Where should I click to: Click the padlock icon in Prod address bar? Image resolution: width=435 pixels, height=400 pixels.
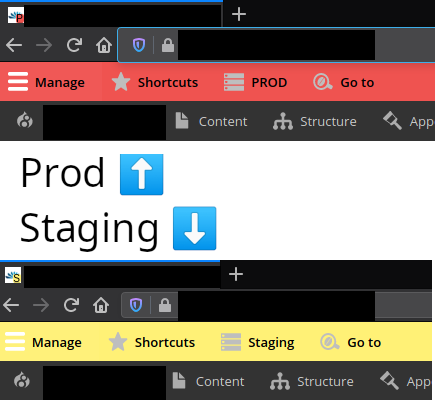(168, 45)
